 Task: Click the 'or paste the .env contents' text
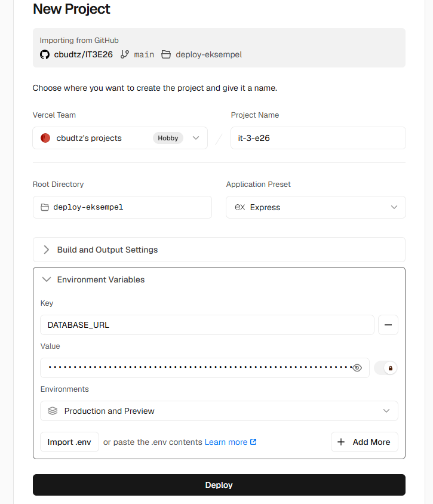[x=153, y=442]
